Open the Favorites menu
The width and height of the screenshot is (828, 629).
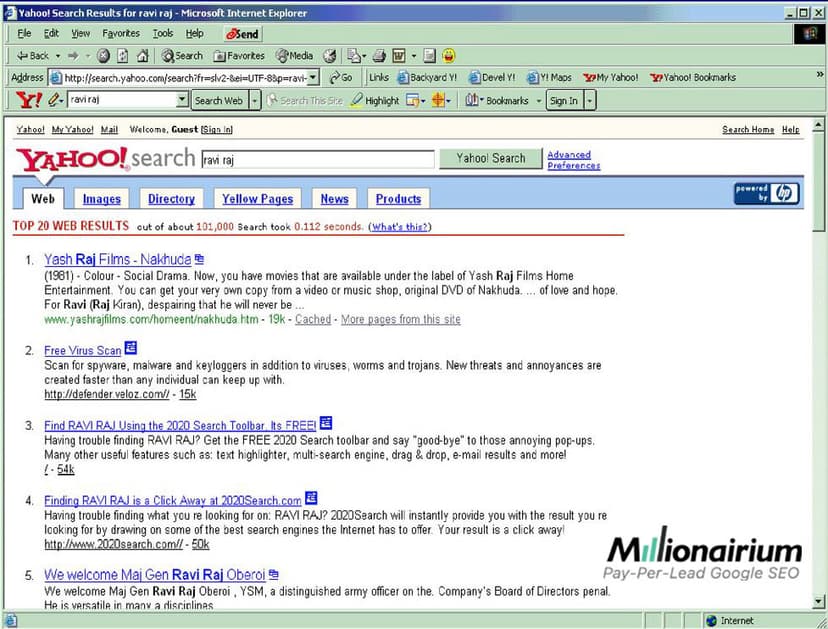pos(120,33)
